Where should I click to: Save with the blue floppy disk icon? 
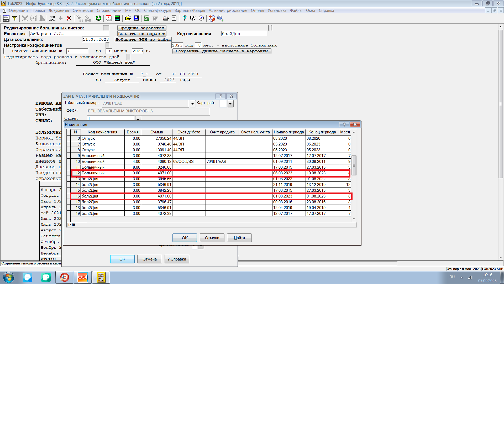136,18
